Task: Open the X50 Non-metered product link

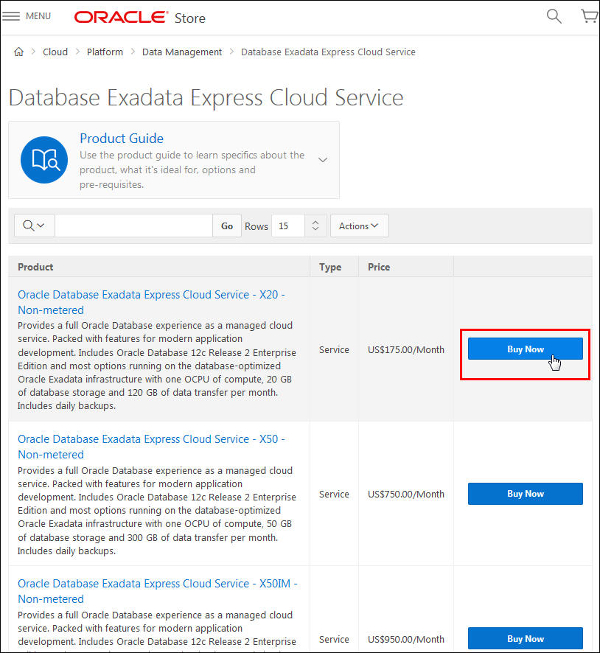Action: point(151,447)
